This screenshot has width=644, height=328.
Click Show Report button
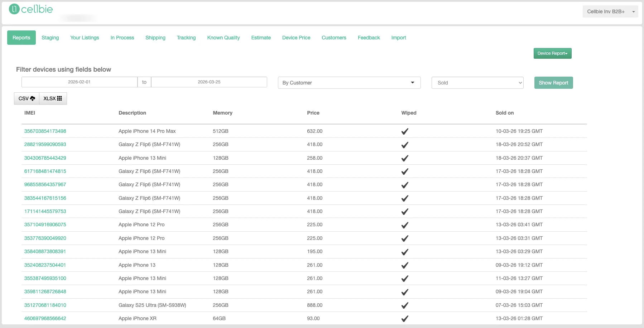[x=553, y=83]
